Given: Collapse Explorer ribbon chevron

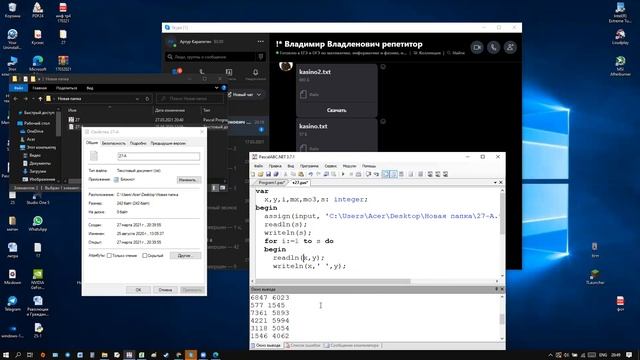Looking at the screenshot, I should pyautogui.click(x=216, y=88).
